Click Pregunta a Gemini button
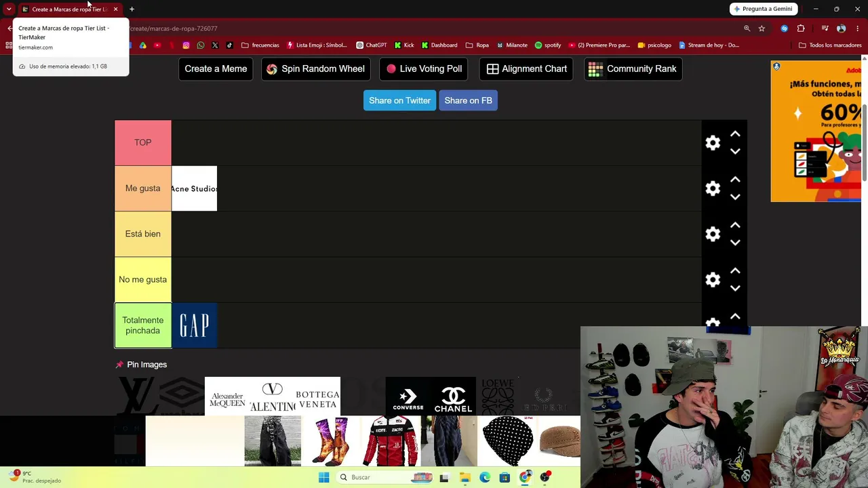This screenshot has width=868, height=488. [763, 9]
